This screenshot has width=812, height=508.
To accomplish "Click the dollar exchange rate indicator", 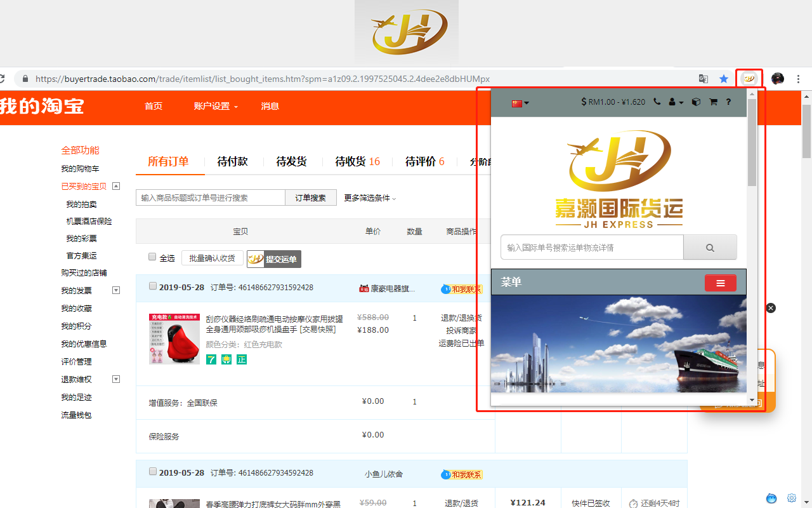I will [613, 102].
